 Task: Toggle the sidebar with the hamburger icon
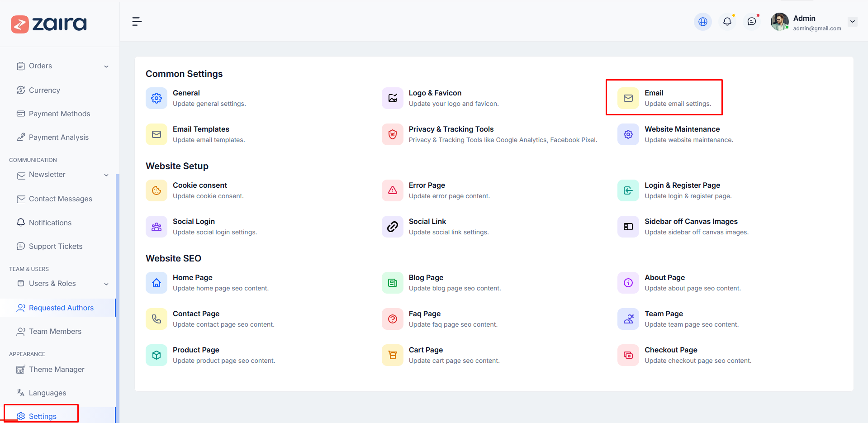(137, 21)
